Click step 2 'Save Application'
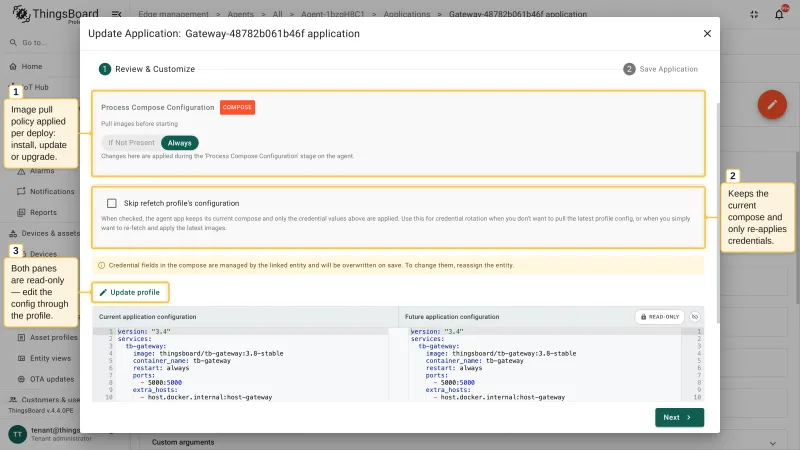 click(x=660, y=69)
